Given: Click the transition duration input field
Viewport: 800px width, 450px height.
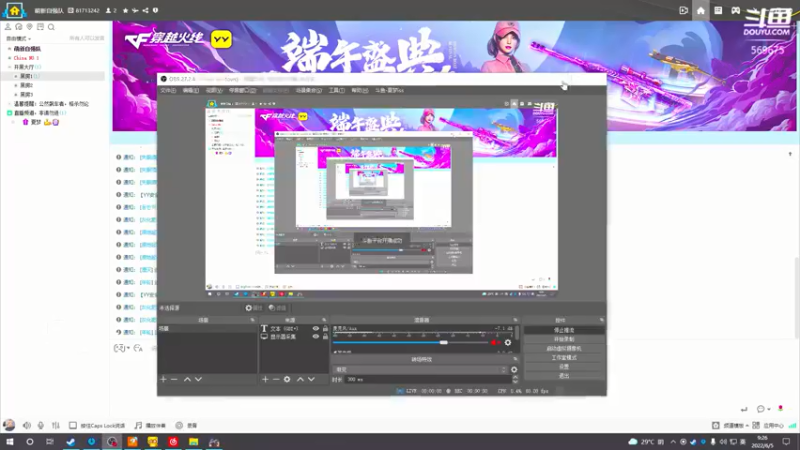Looking at the screenshot, I should [428, 380].
